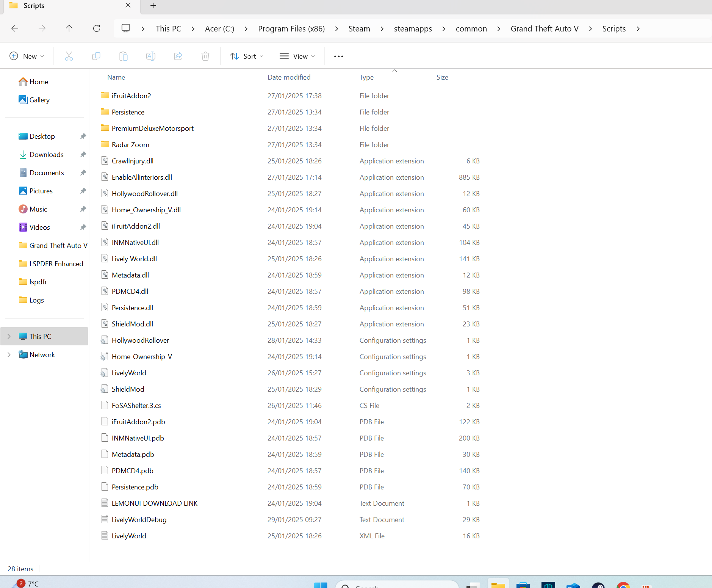This screenshot has width=712, height=588.
Task: Sort by Date modified column header
Action: pos(289,77)
